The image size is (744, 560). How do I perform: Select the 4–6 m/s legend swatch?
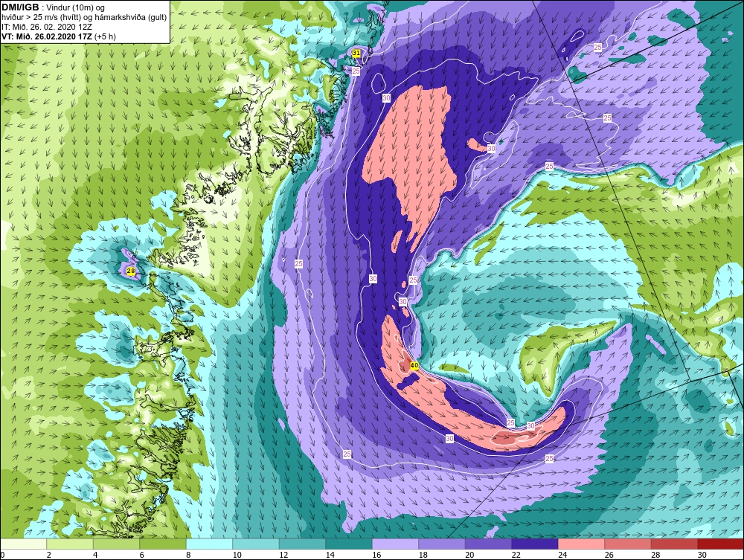[x=116, y=544]
